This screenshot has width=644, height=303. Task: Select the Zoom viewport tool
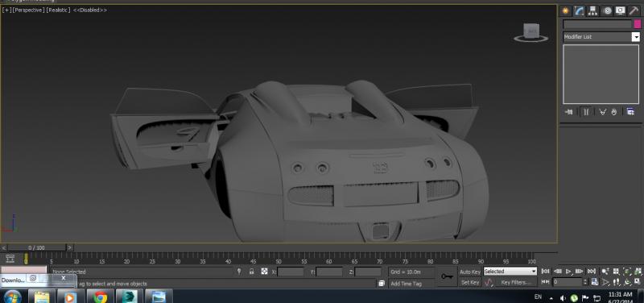pos(605,272)
